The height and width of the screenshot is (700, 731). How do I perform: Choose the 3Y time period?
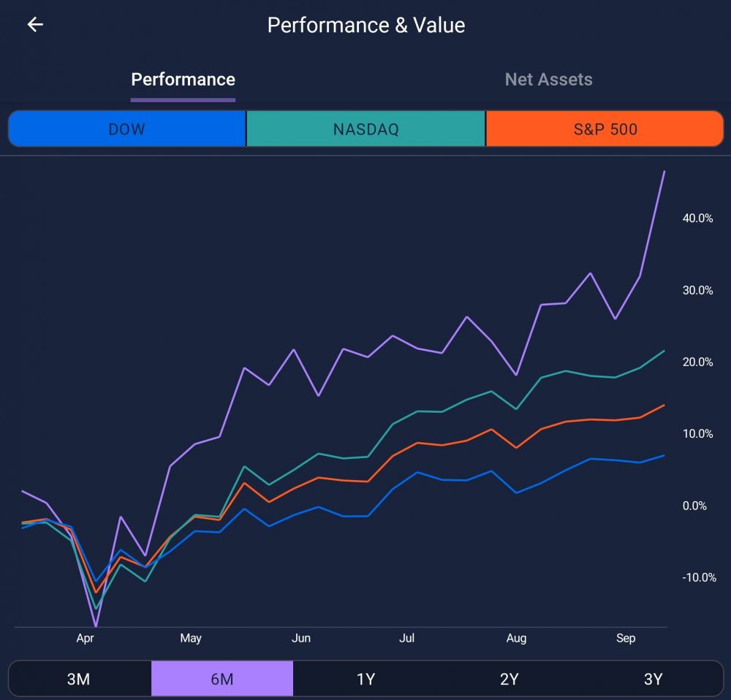tap(653, 679)
